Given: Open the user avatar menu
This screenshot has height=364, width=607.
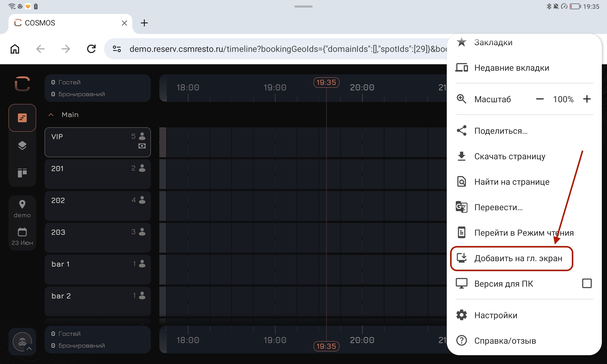Looking at the screenshot, I should pyautogui.click(x=22, y=342).
